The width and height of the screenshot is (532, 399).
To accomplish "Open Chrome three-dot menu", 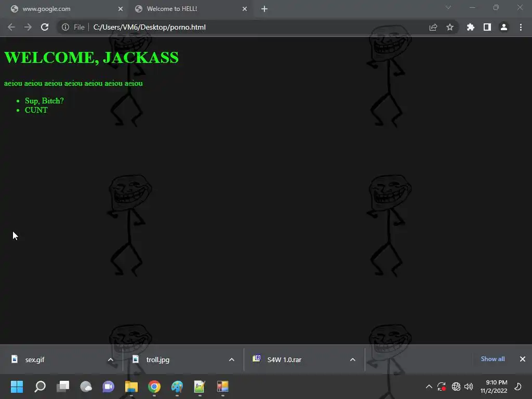I will (521, 27).
